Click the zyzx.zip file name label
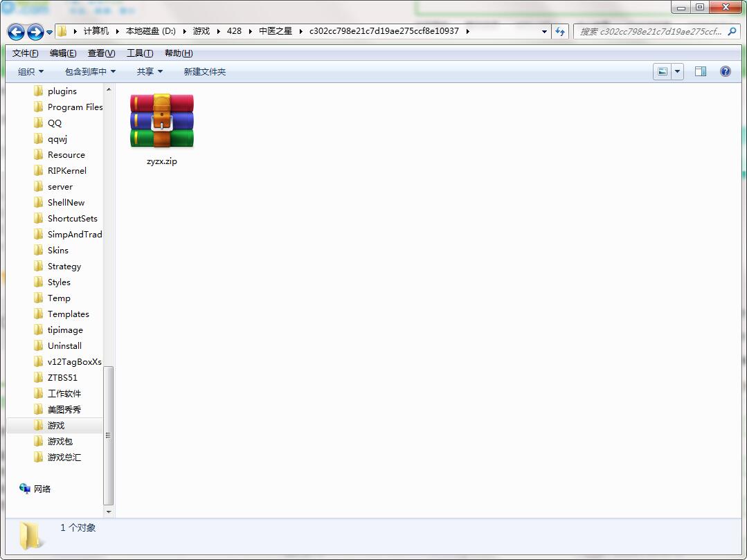Viewport: 747px width, 560px height. pyautogui.click(x=162, y=161)
